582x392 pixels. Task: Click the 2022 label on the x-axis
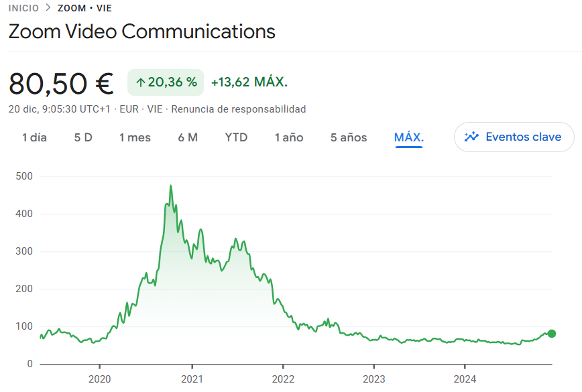pos(283,379)
